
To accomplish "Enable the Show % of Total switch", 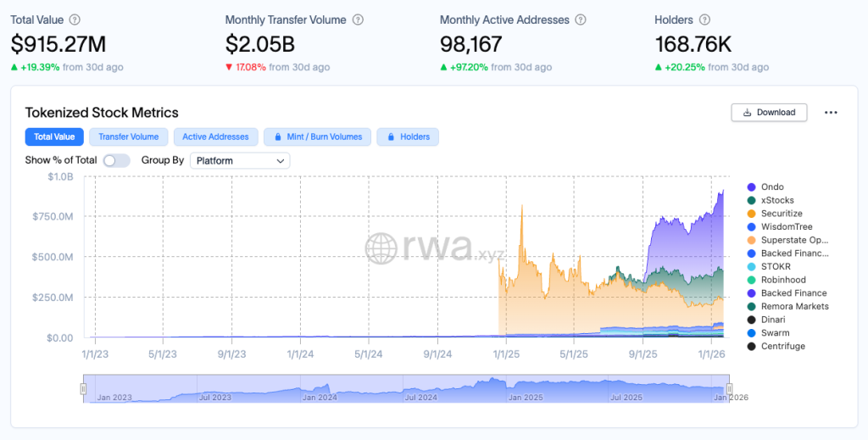I will [116, 160].
